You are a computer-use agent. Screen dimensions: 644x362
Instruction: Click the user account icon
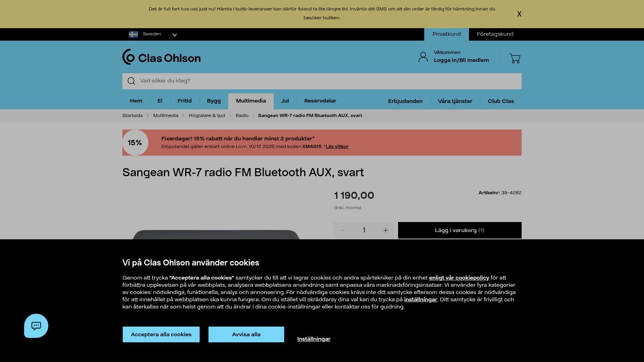tap(423, 57)
